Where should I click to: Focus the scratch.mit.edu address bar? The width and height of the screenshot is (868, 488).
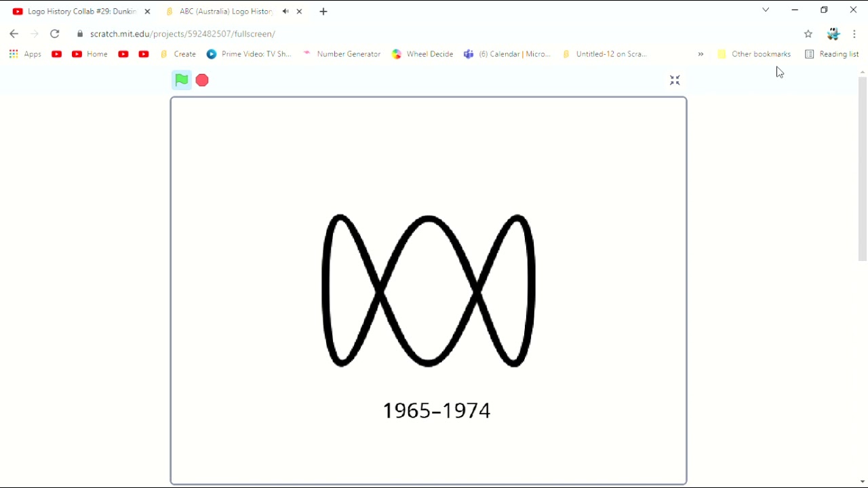[434, 34]
